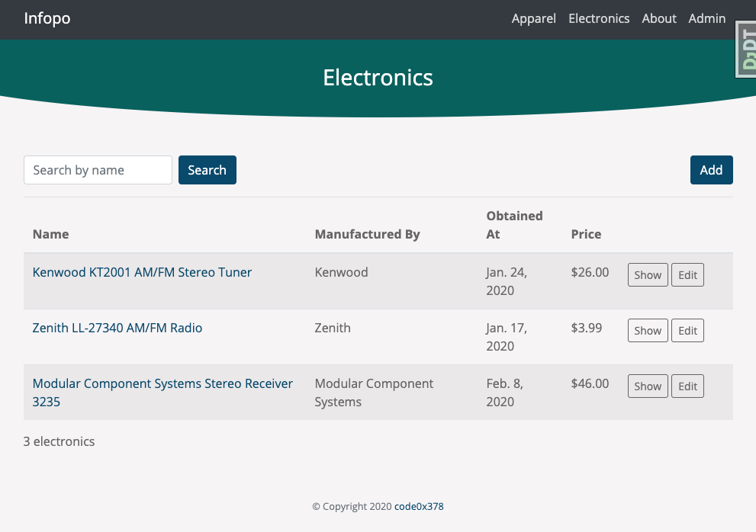Click the Electronics page heading banner
This screenshot has width=756, height=532.
point(378,78)
